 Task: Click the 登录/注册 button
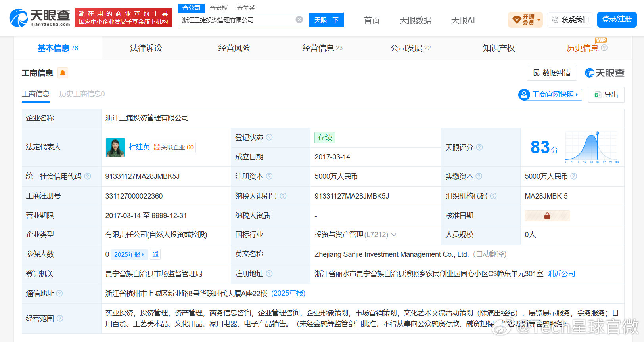point(617,19)
